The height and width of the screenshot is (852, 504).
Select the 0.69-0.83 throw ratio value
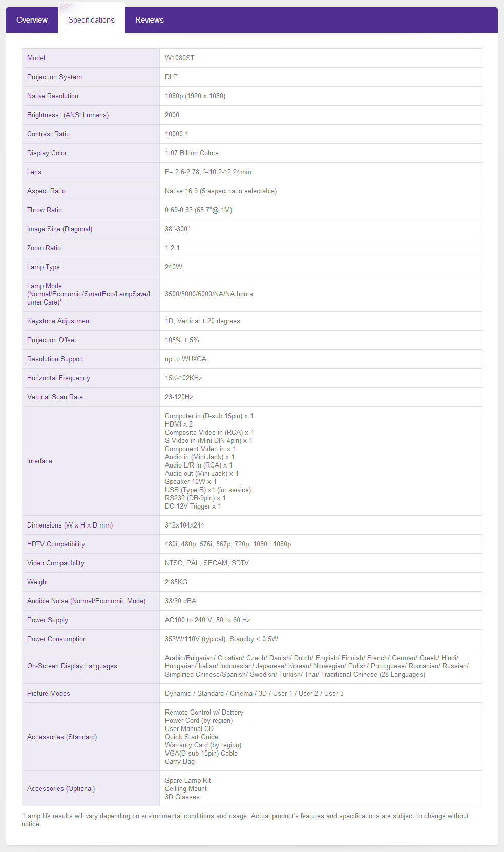point(199,210)
